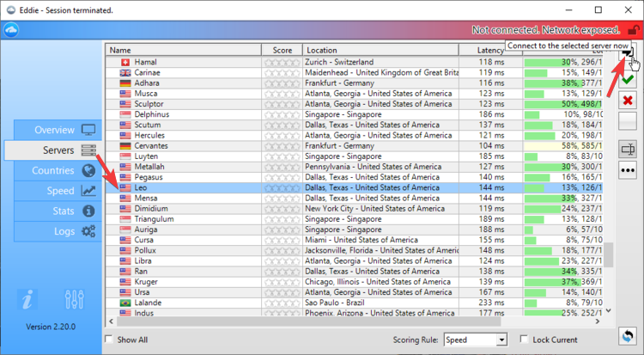Click the rename server icon button
This screenshot has width=644, height=355.
point(629,148)
